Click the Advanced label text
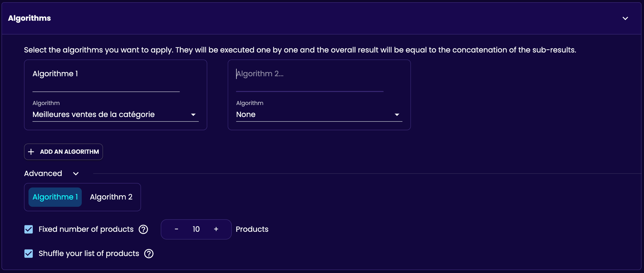Image resolution: width=644 pixels, height=273 pixels. (43, 174)
